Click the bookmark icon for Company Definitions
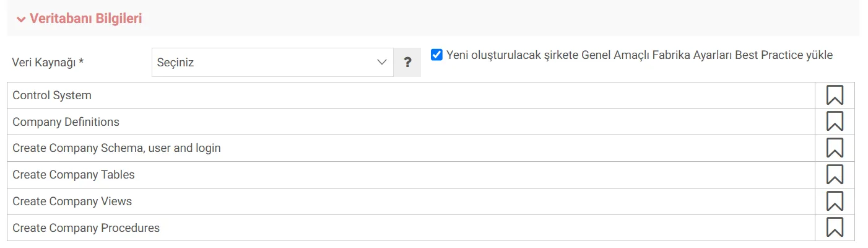Viewport: 868px width, 248px height. [835, 122]
